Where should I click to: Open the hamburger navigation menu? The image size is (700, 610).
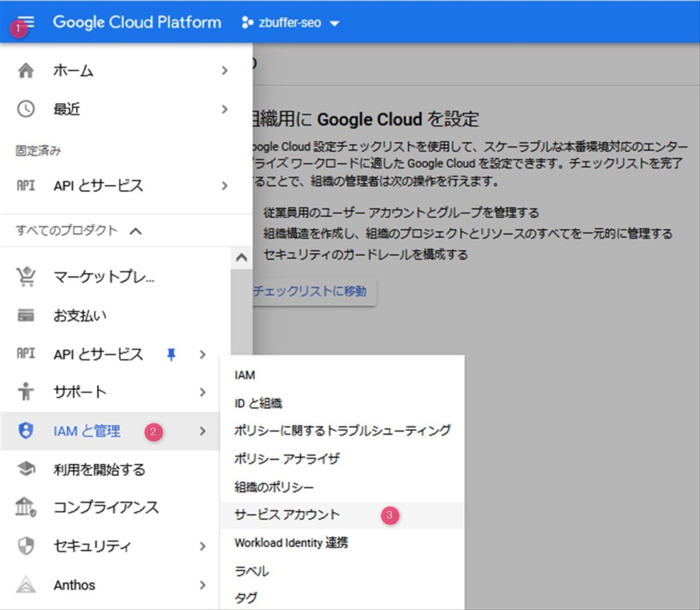(26, 22)
